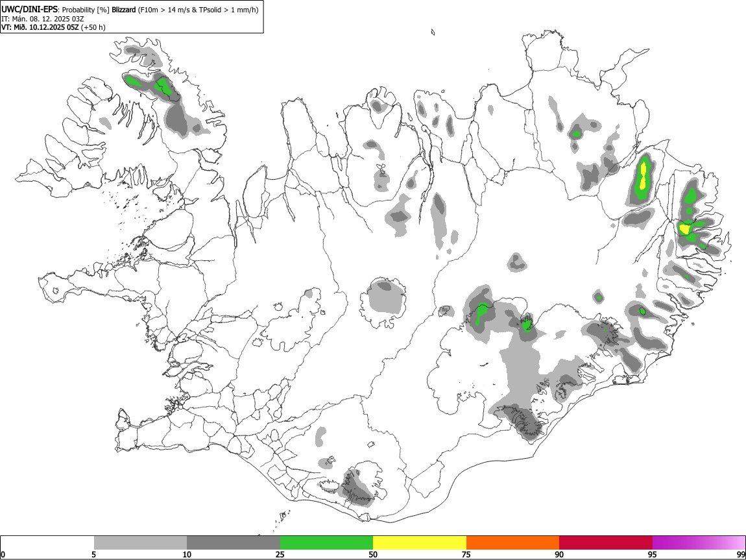Click the 'Blizzard' word in the header

pos(124,10)
